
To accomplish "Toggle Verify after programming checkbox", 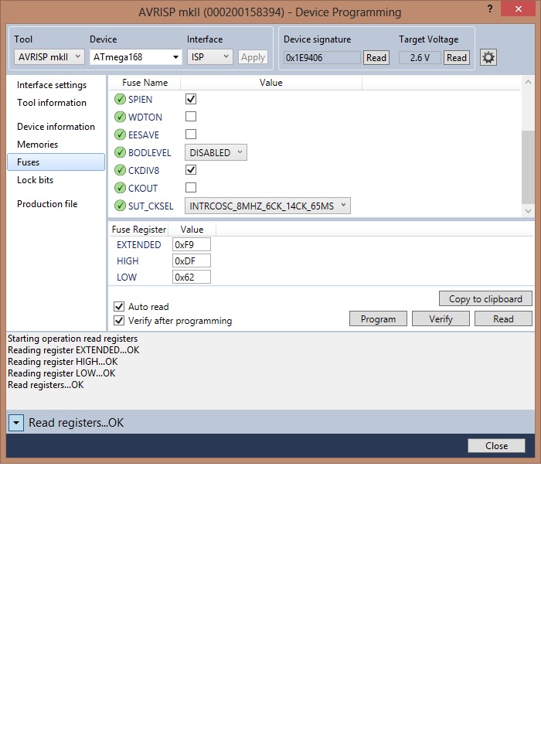I will tap(118, 320).
